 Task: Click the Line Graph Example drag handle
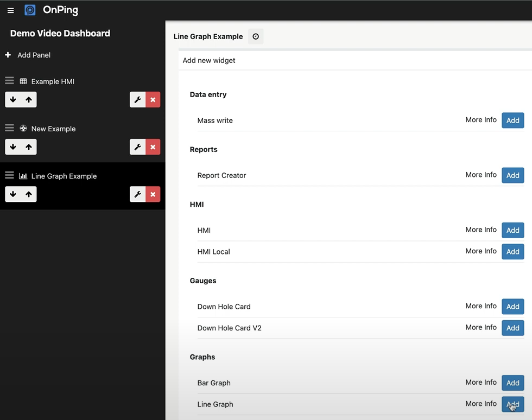(x=10, y=175)
